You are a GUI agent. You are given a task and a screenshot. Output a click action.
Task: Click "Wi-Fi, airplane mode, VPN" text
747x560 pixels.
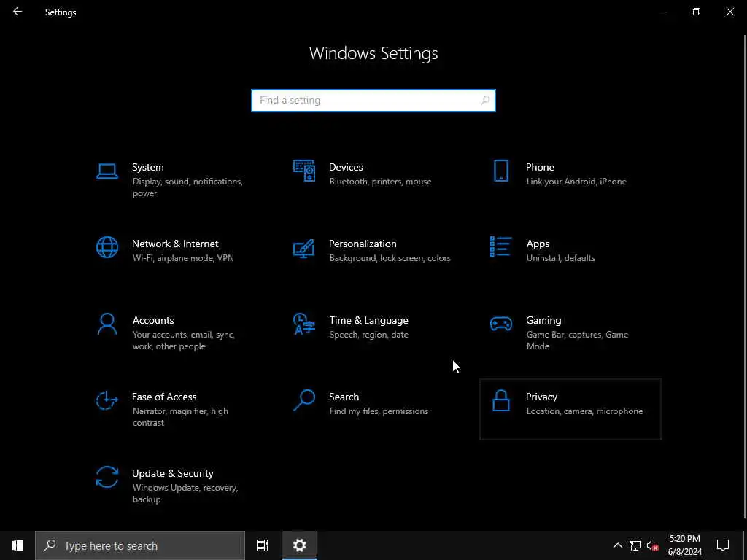click(x=183, y=258)
